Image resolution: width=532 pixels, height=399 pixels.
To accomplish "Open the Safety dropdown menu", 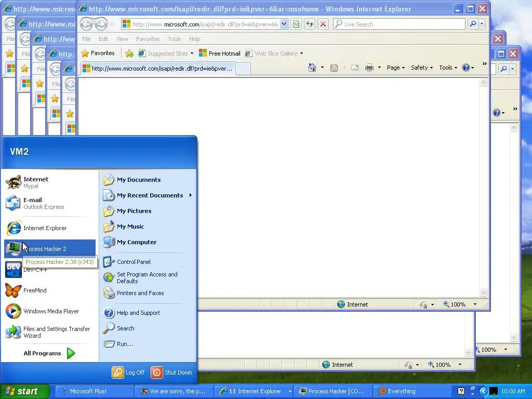I will [422, 68].
